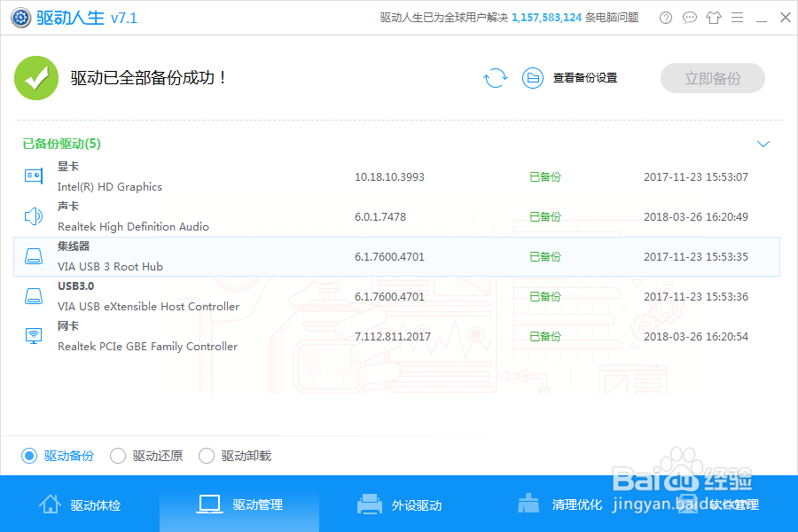Click the 集线器 drive icon
The image size is (798, 532).
(34, 256)
